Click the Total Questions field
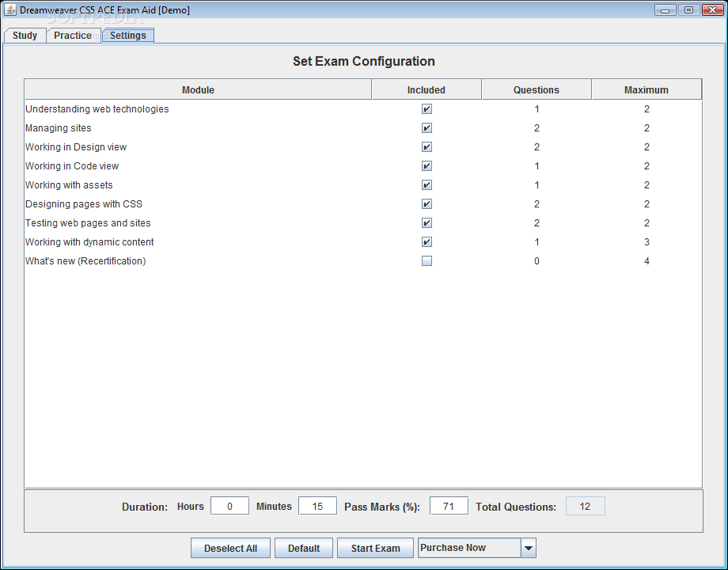Viewport: 728px width, 570px height. pos(585,507)
